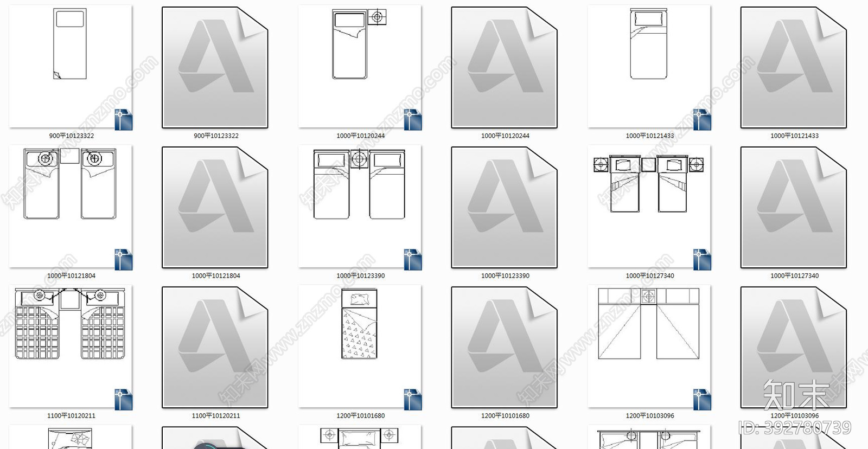Select the 1000平10123390 Autodesk icon file
Image resolution: width=868 pixels, height=449 pixels.
point(505,207)
